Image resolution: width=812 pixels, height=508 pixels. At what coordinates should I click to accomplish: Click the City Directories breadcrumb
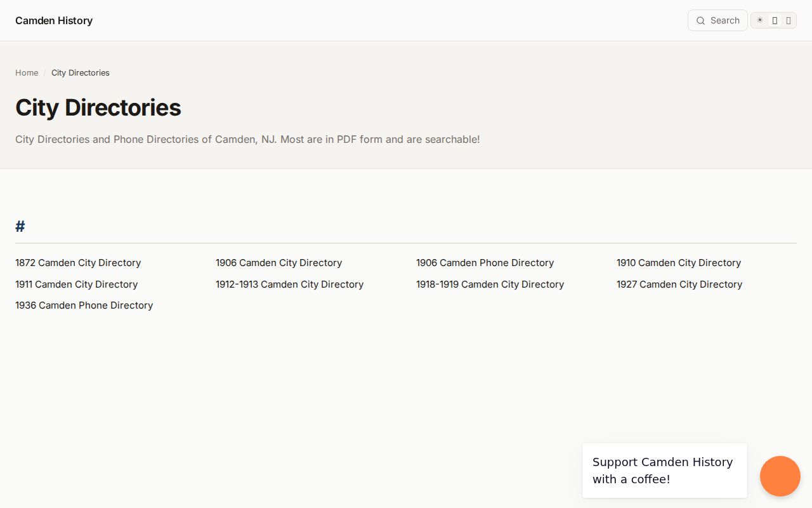click(81, 73)
